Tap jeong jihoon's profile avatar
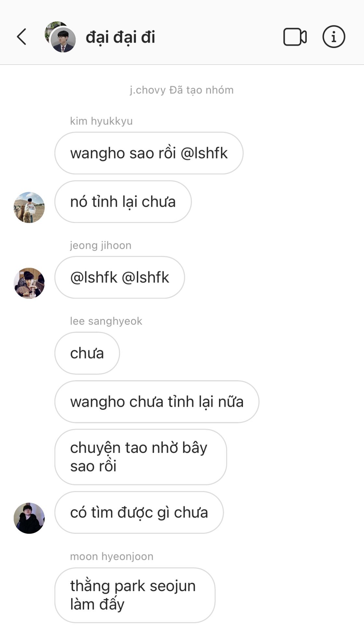The image size is (364, 625). 29,283
